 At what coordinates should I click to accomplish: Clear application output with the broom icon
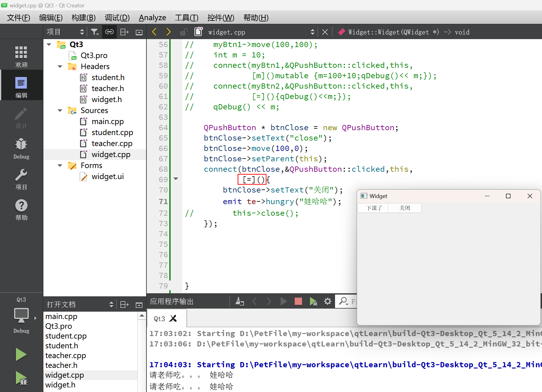[240, 302]
